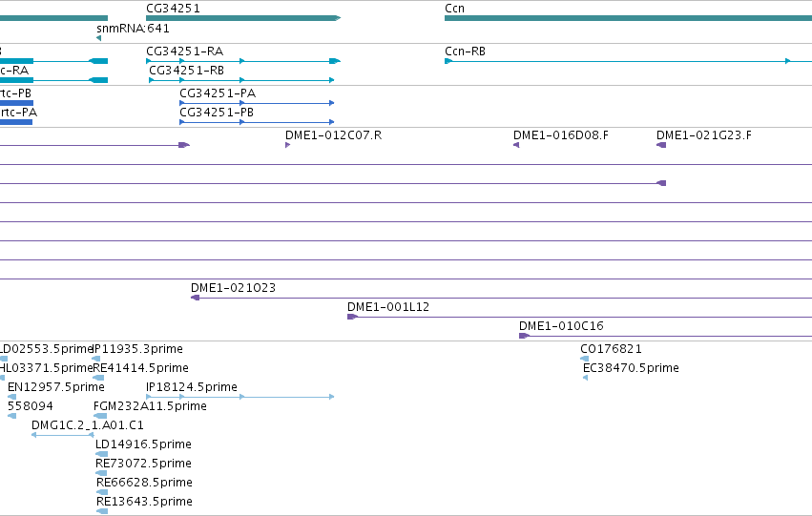Click the DME1-016D08.F arrow marker

pos(516,145)
